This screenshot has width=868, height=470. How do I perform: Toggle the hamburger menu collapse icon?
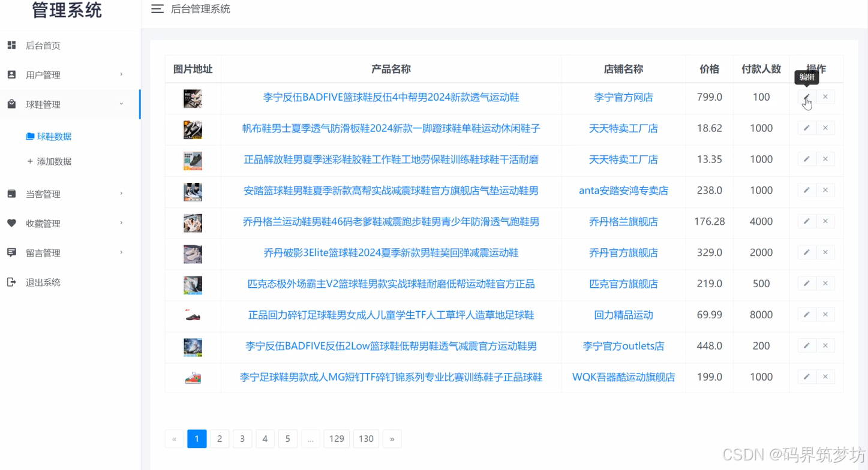pyautogui.click(x=157, y=9)
